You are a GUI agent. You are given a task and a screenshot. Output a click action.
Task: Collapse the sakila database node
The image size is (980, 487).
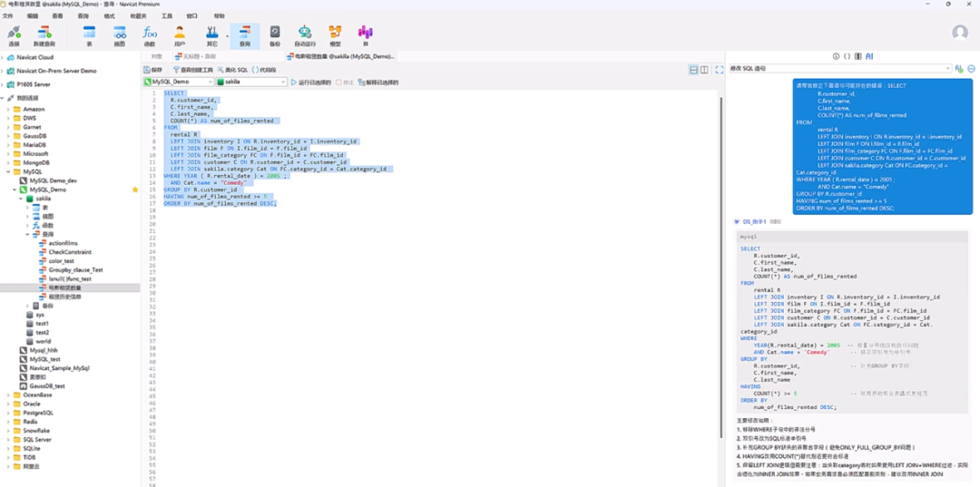[x=21, y=198]
